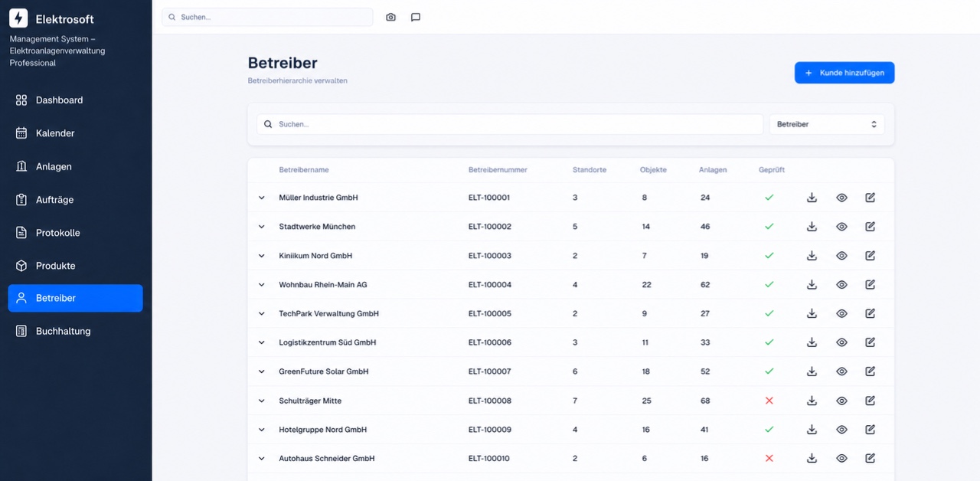This screenshot has height=481, width=980.
Task: Expand the Müller Industrie GmbH row
Action: point(261,198)
